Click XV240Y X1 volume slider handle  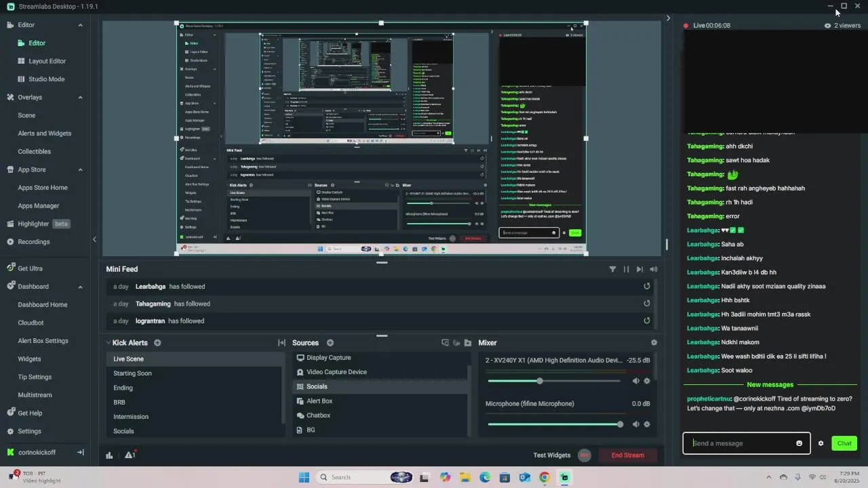540,381
